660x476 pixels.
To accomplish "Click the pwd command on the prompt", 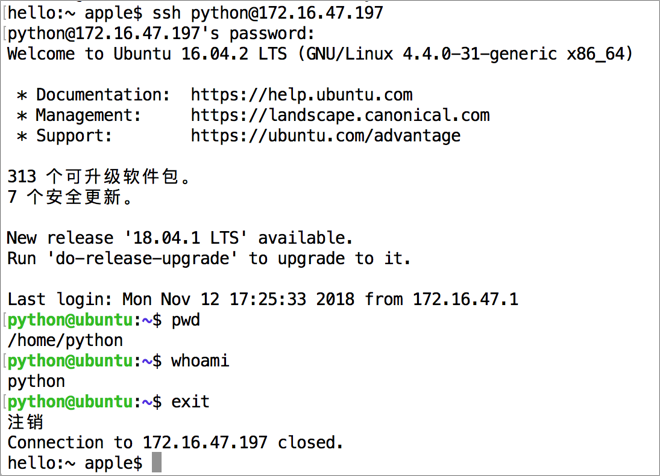I will (186, 320).
